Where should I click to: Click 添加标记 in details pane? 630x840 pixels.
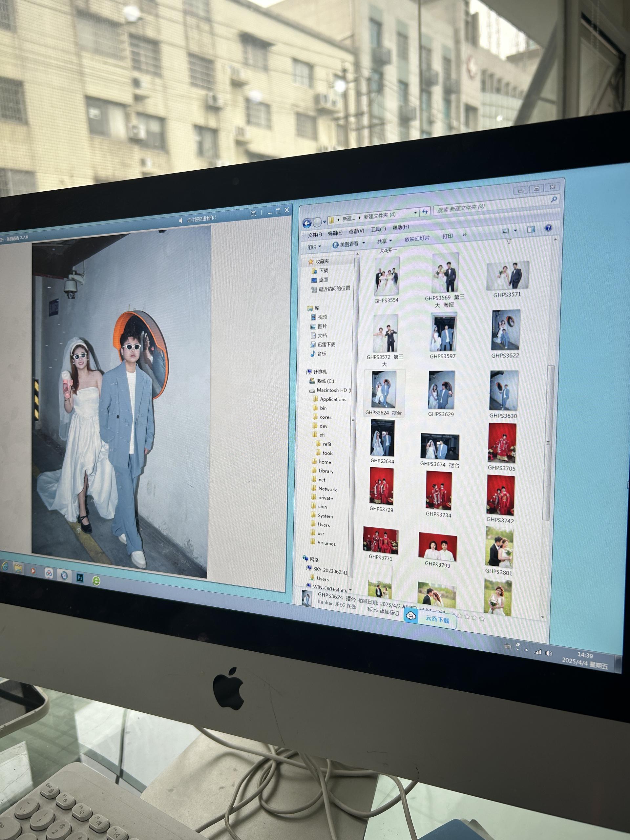point(389,612)
